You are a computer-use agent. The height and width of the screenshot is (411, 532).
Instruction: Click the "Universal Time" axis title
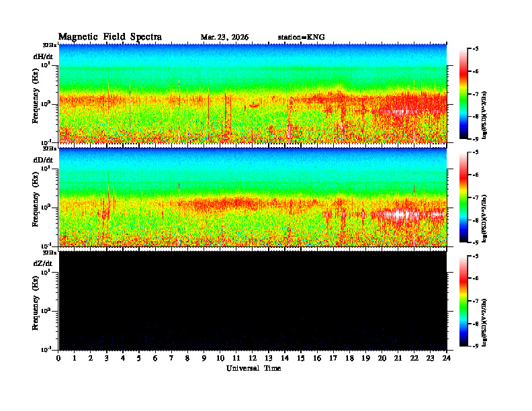253,368
